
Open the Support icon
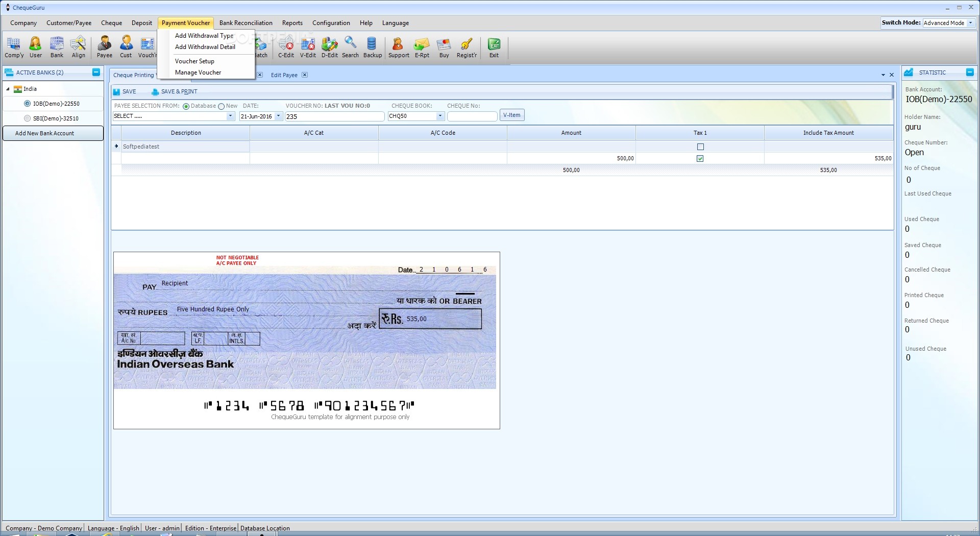point(399,47)
